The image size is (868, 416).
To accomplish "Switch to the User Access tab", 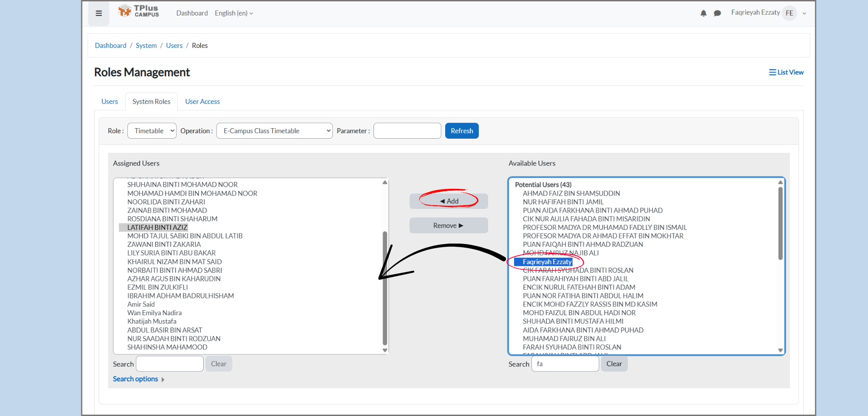I will click(x=202, y=102).
